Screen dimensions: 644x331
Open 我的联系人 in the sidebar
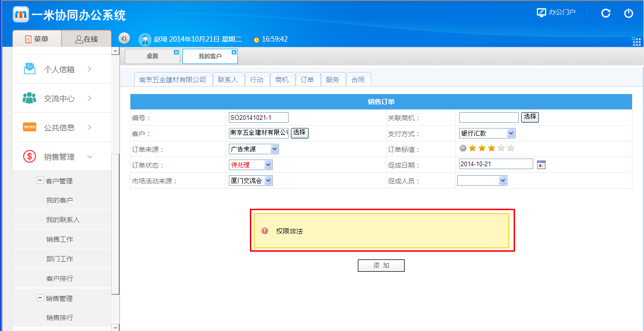[63, 220]
